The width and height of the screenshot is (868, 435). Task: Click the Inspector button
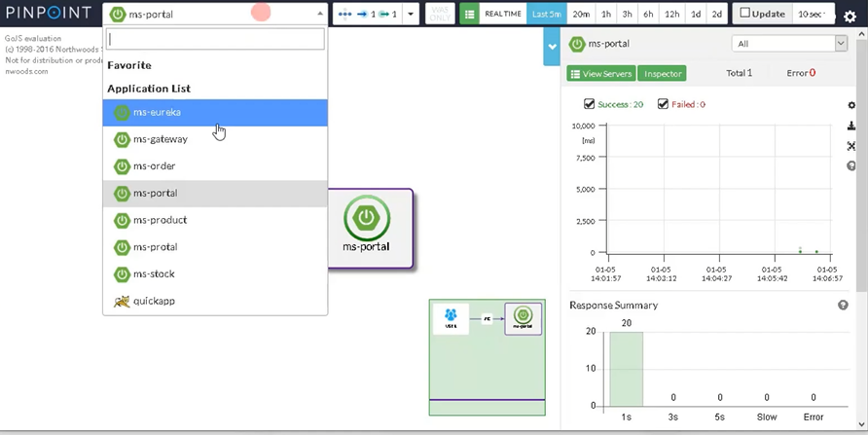click(x=662, y=74)
